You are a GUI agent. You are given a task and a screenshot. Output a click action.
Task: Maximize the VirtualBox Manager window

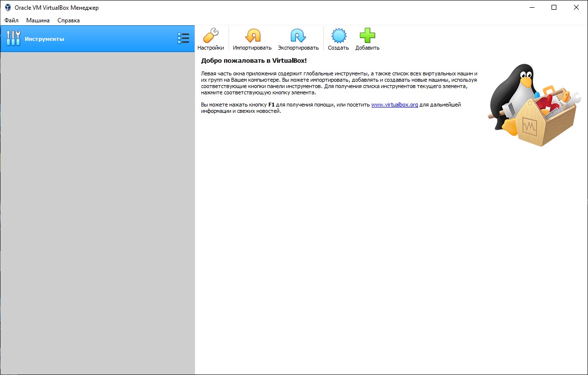(554, 8)
